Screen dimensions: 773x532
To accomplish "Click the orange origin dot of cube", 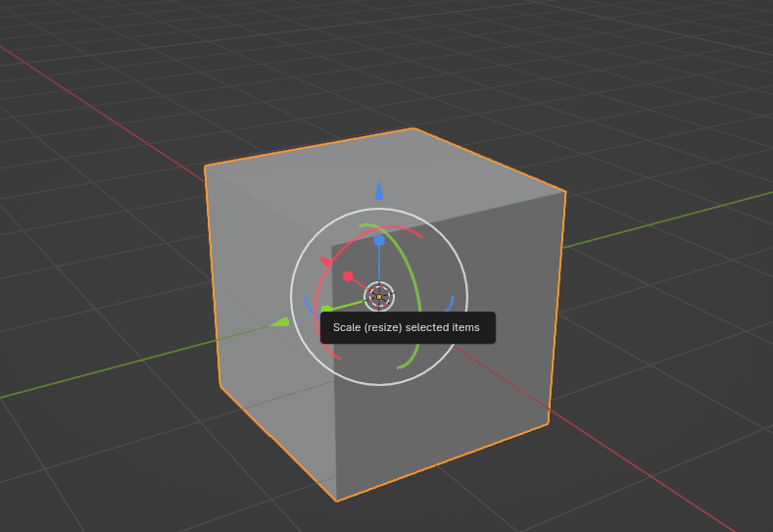I will click(379, 296).
